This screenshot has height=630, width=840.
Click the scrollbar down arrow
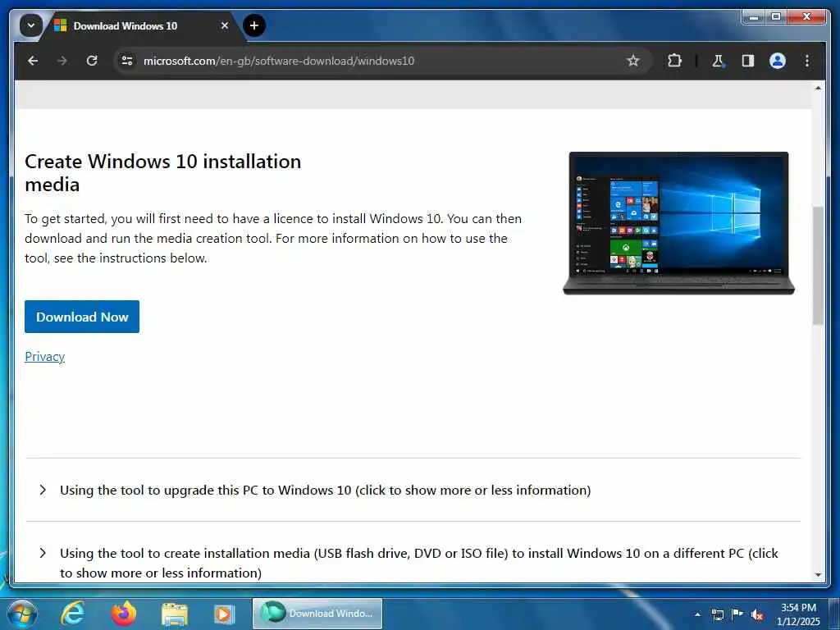coord(818,575)
